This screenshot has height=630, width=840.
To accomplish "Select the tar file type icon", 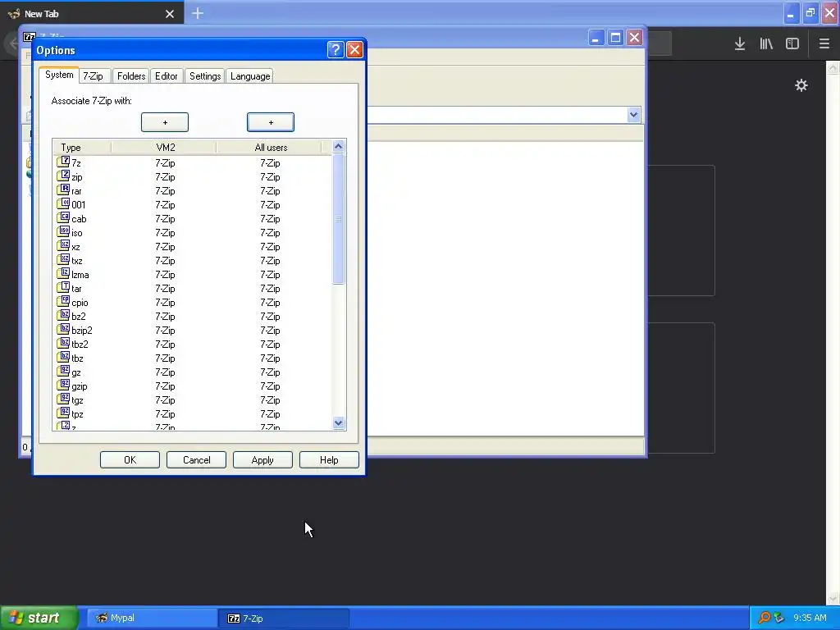I will pos(63,286).
